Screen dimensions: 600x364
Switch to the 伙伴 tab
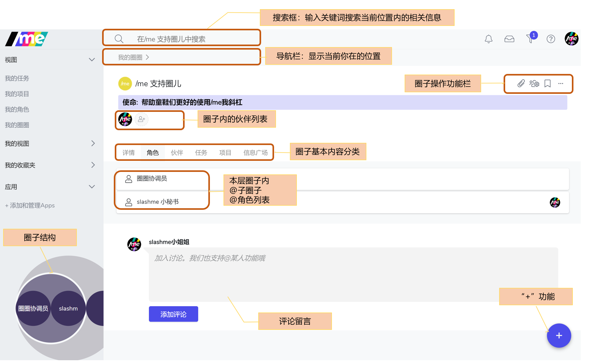click(x=177, y=153)
